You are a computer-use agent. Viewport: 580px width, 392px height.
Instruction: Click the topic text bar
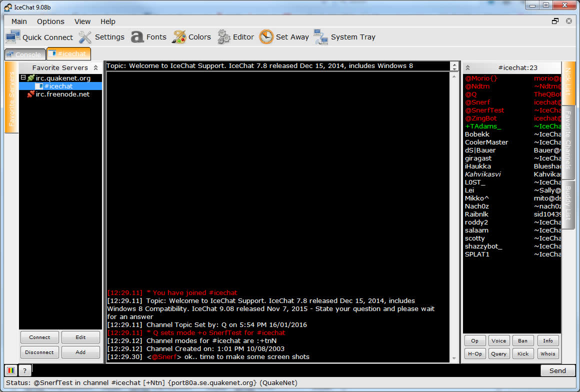pyautogui.click(x=278, y=66)
